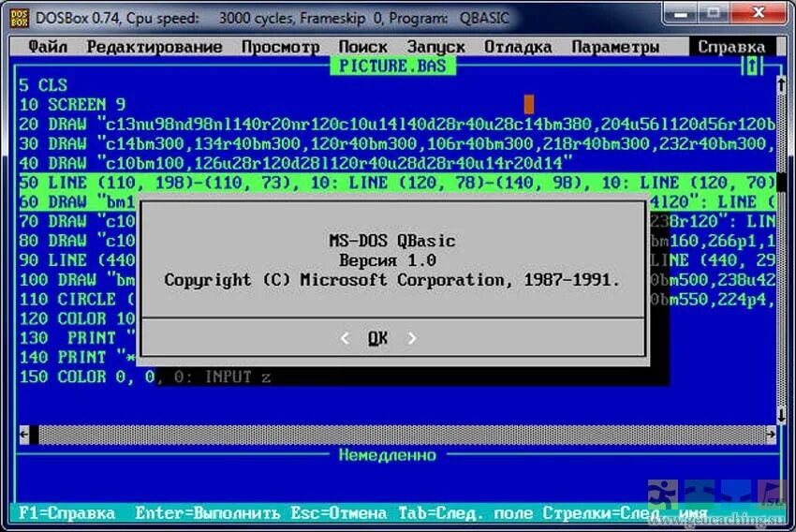Open the Файл menu
Image resolution: width=796 pixels, height=532 pixels.
(48, 47)
